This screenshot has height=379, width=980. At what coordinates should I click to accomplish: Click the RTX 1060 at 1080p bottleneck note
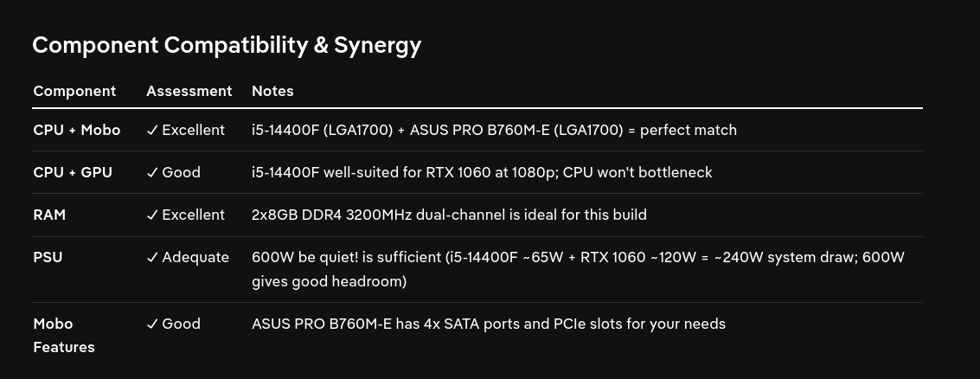(482, 172)
